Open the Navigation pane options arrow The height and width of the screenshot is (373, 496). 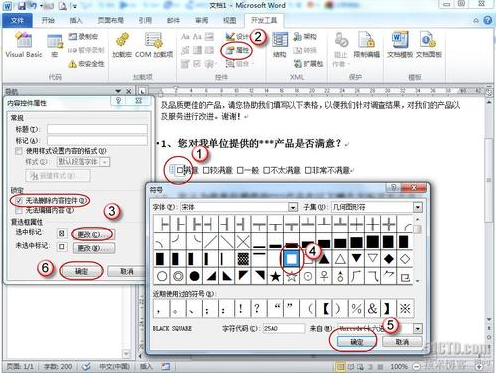(x=118, y=91)
